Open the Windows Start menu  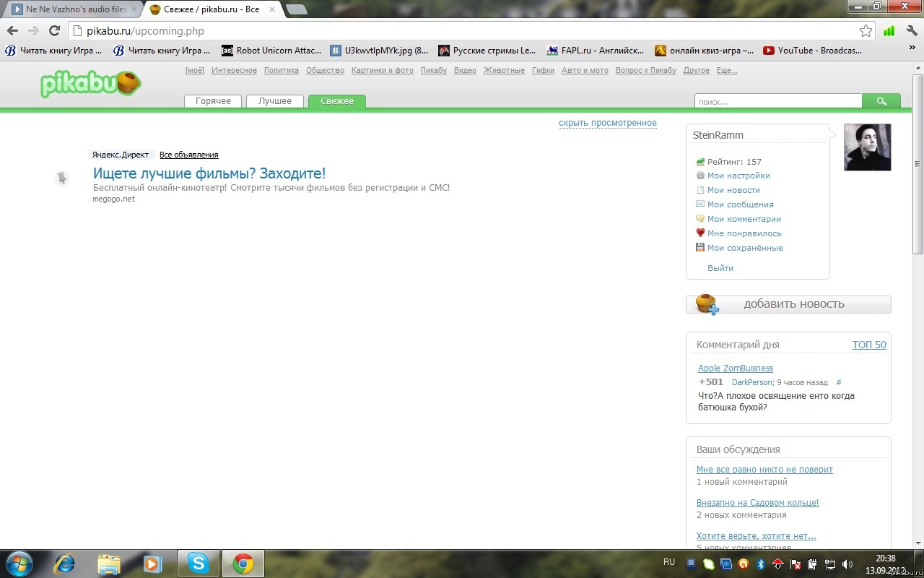[19, 564]
